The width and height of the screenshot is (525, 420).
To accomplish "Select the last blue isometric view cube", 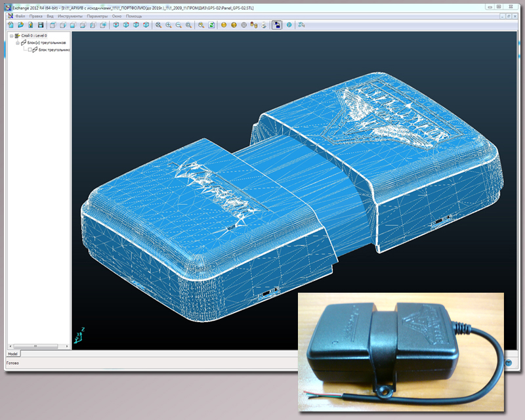I will 146,25.
